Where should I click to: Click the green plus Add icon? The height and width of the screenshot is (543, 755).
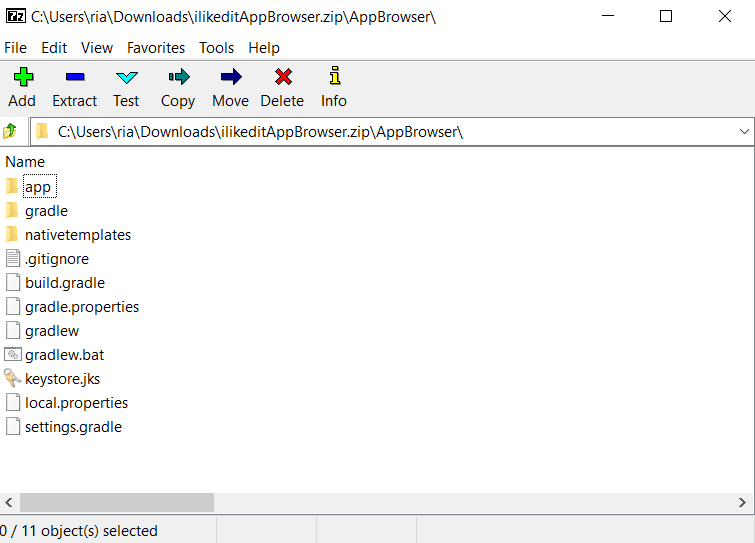22,77
